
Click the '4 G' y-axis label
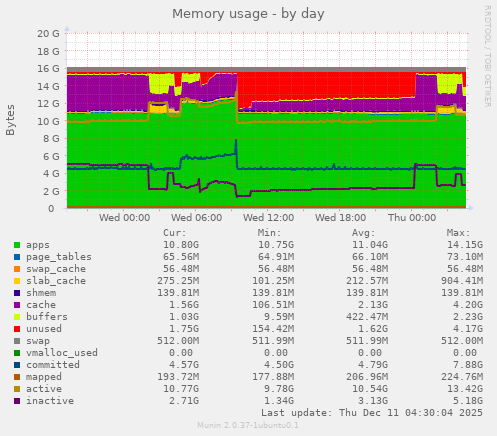(51, 174)
